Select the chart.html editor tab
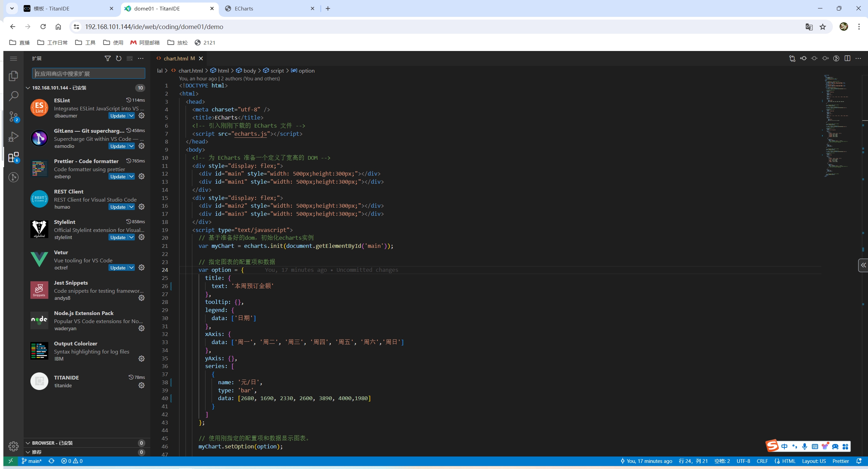 coord(176,58)
